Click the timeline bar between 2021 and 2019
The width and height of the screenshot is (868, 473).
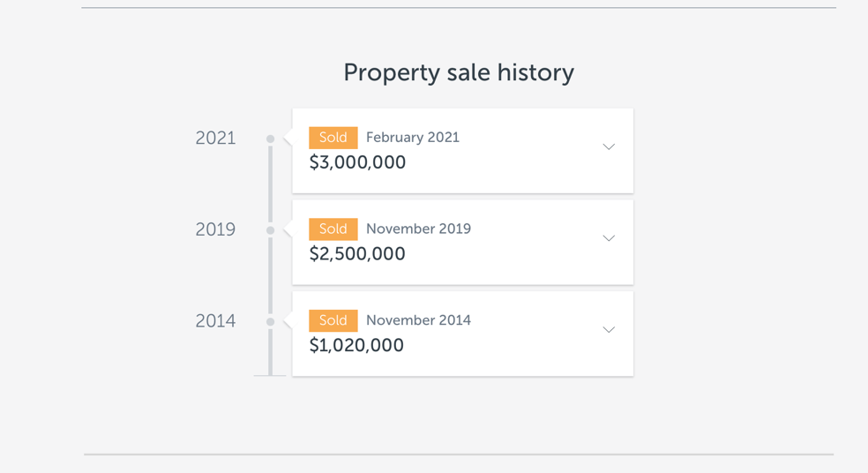point(271,185)
